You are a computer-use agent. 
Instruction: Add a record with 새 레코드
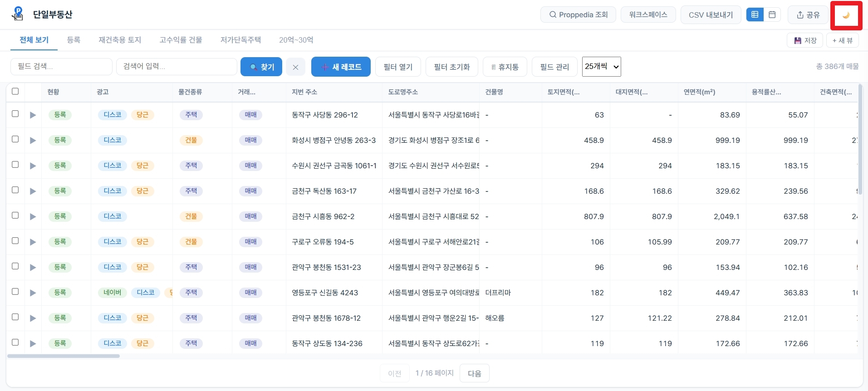pyautogui.click(x=341, y=67)
